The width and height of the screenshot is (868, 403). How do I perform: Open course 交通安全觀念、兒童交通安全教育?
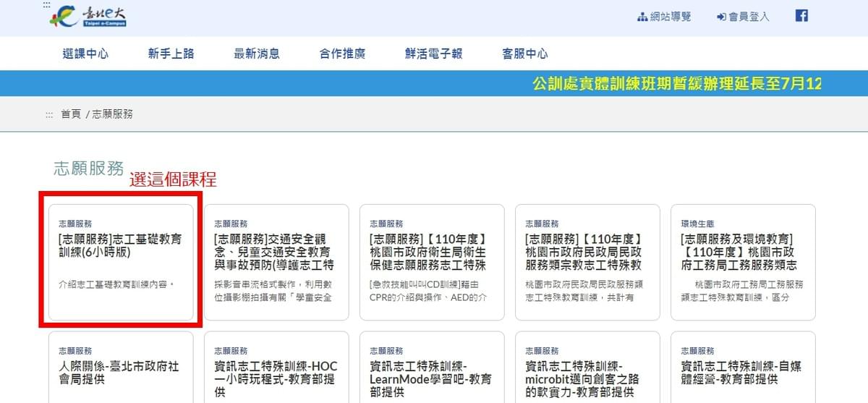(x=273, y=252)
